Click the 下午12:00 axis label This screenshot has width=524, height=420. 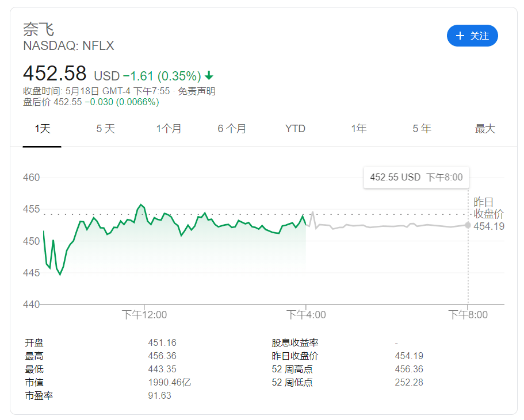144,315
